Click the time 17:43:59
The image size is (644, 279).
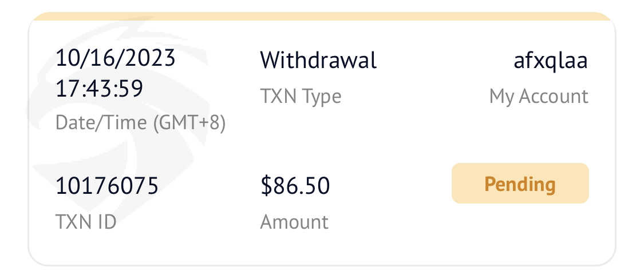pos(98,90)
